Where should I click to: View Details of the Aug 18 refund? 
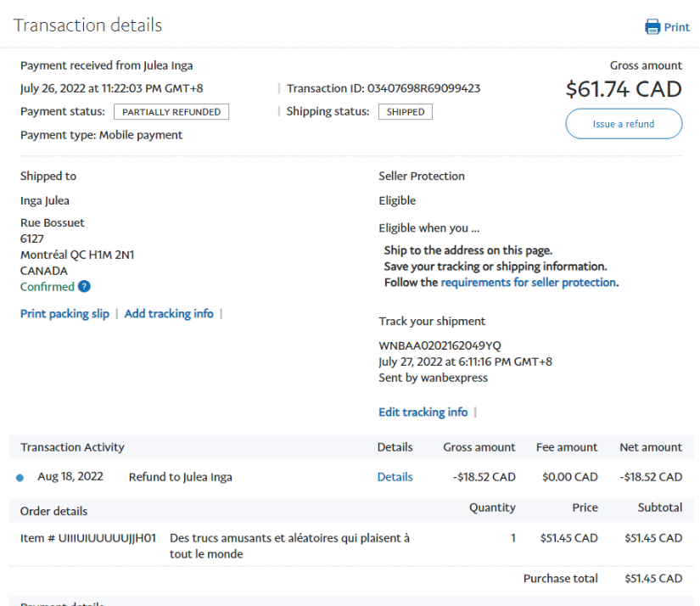395,477
